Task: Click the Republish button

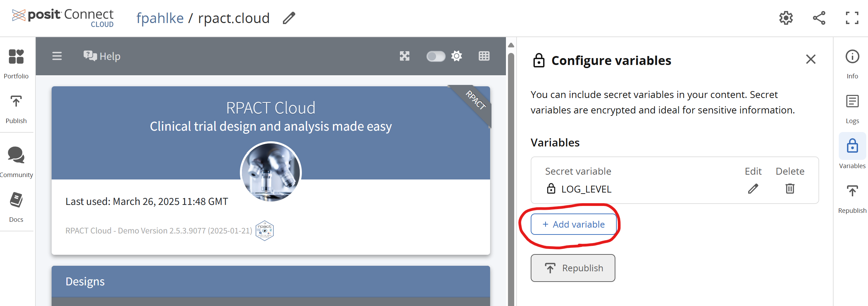Action: [573, 268]
